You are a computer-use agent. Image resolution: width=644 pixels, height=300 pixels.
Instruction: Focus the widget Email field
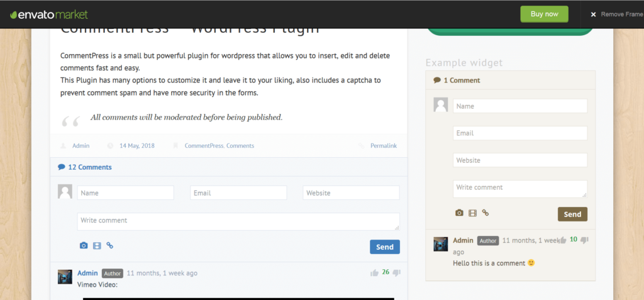coord(520,133)
